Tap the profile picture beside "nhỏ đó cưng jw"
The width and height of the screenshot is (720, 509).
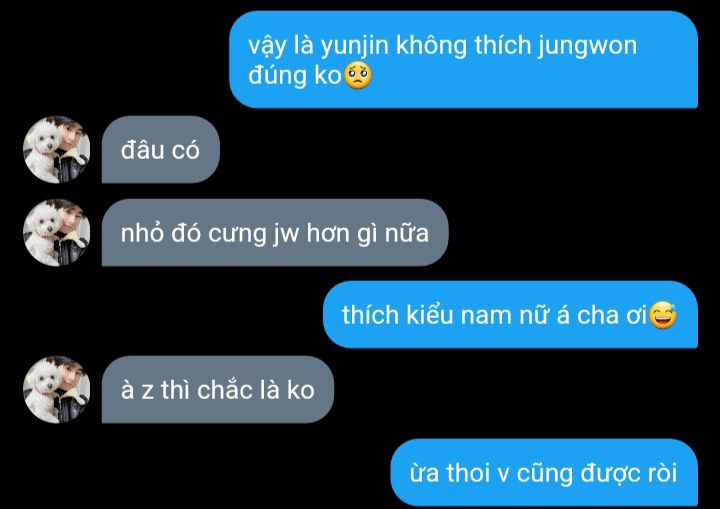point(56,232)
